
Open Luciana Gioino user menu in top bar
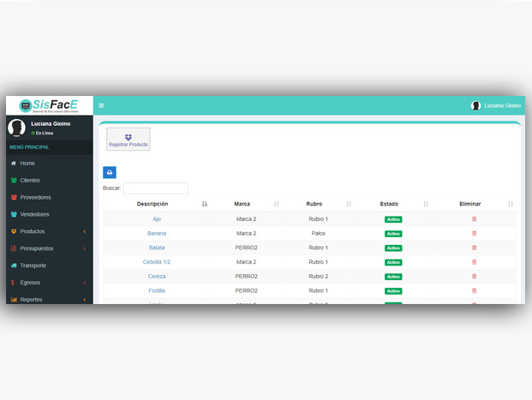[x=496, y=105]
